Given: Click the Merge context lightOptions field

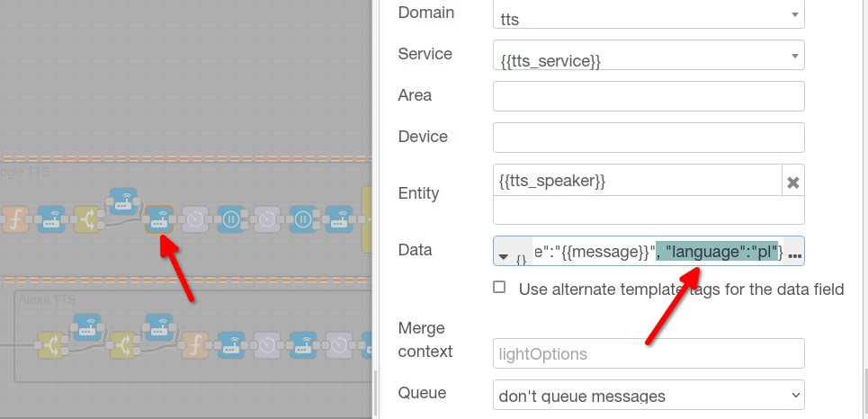Looking at the screenshot, I should click(649, 353).
